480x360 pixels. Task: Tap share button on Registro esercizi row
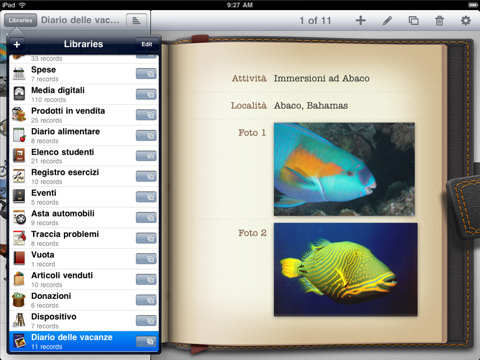146,177
